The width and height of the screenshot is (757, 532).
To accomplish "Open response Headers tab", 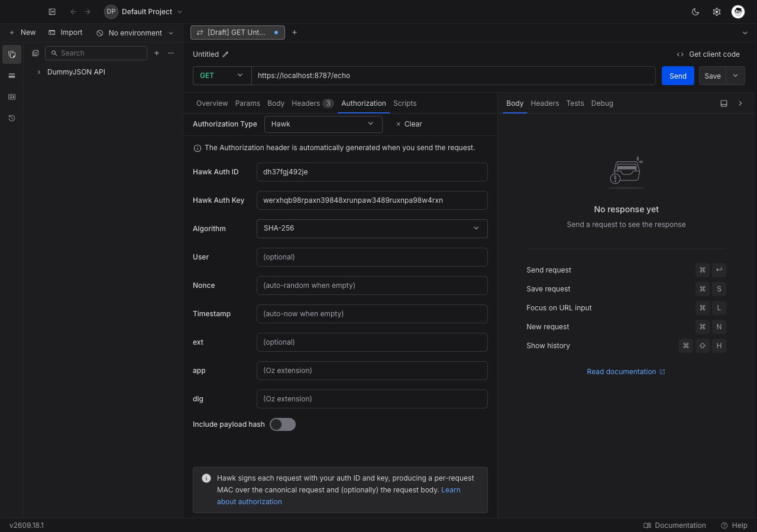I will click(545, 103).
